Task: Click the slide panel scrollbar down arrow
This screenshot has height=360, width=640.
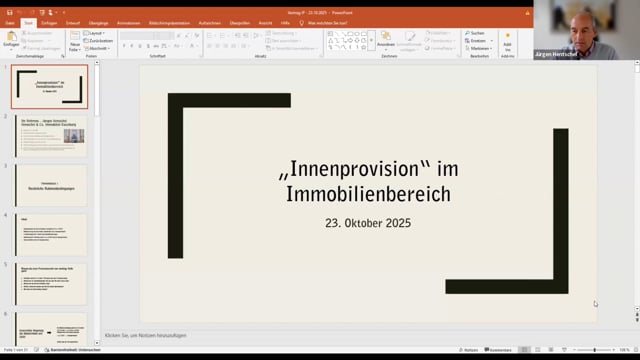Action: pos(97,343)
